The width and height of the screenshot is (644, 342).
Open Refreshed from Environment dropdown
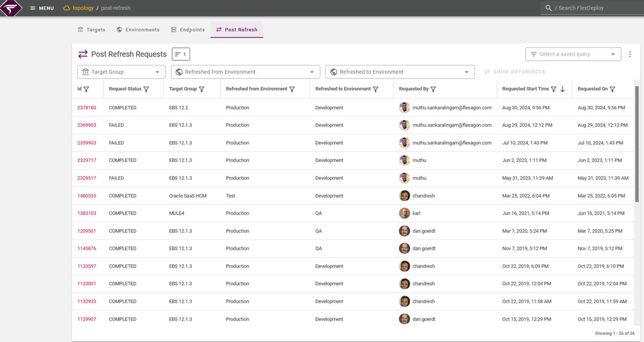tap(246, 72)
